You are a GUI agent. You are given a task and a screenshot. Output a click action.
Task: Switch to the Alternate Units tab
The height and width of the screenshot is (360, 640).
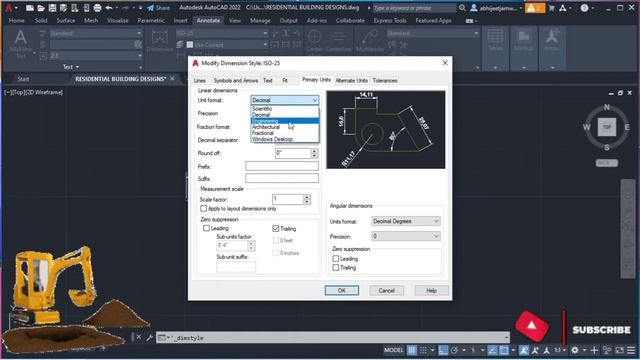click(351, 81)
